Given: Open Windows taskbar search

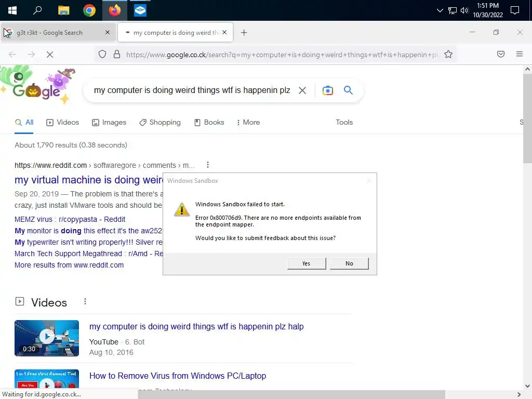Looking at the screenshot, I should tap(37, 10).
